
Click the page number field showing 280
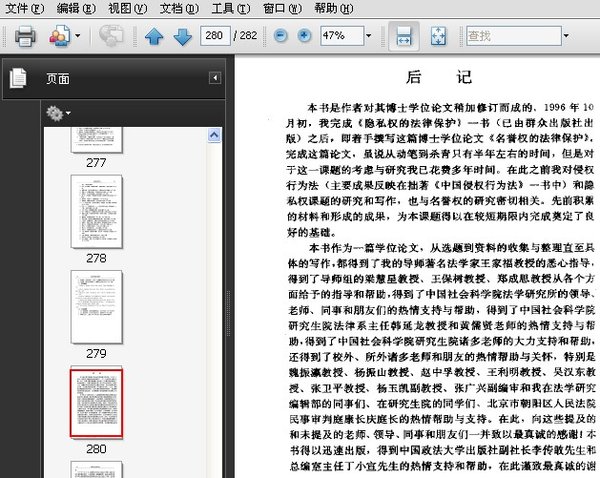213,37
